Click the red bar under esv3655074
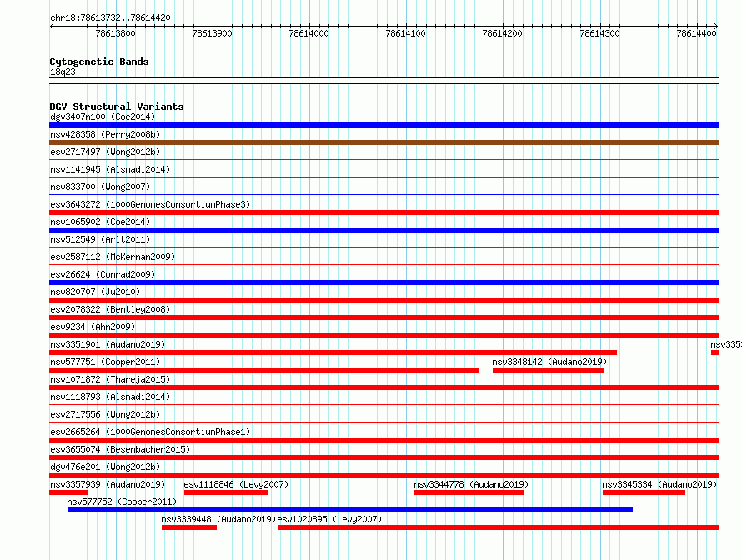The height and width of the screenshot is (560, 742). pos(384,457)
